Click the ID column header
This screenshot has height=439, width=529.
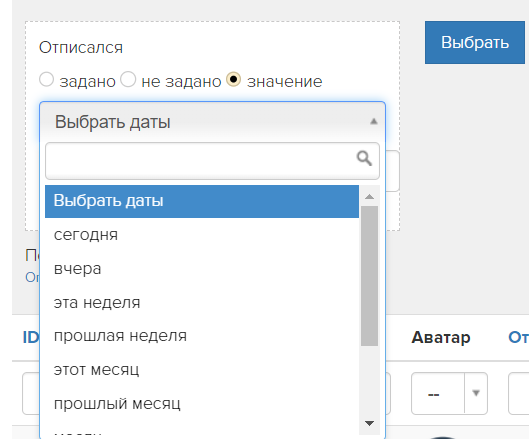point(31,337)
